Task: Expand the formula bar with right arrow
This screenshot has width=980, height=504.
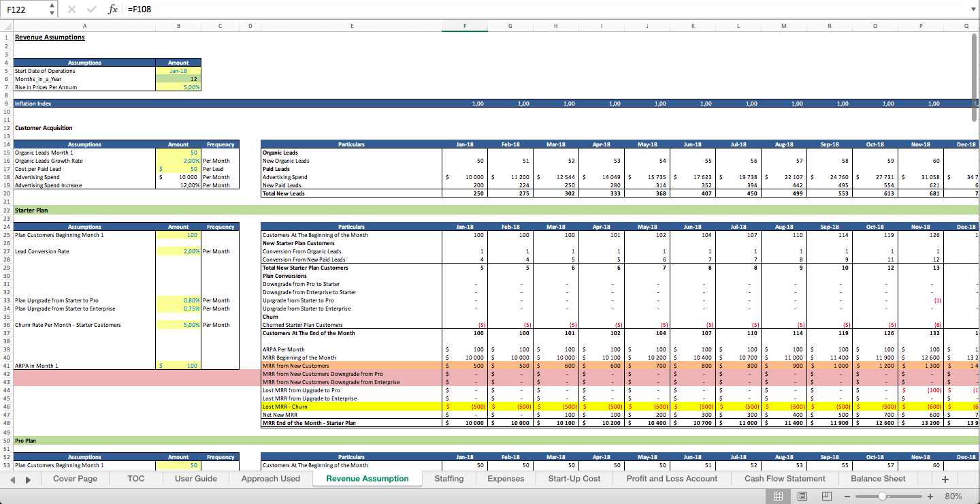Action: click(973, 10)
